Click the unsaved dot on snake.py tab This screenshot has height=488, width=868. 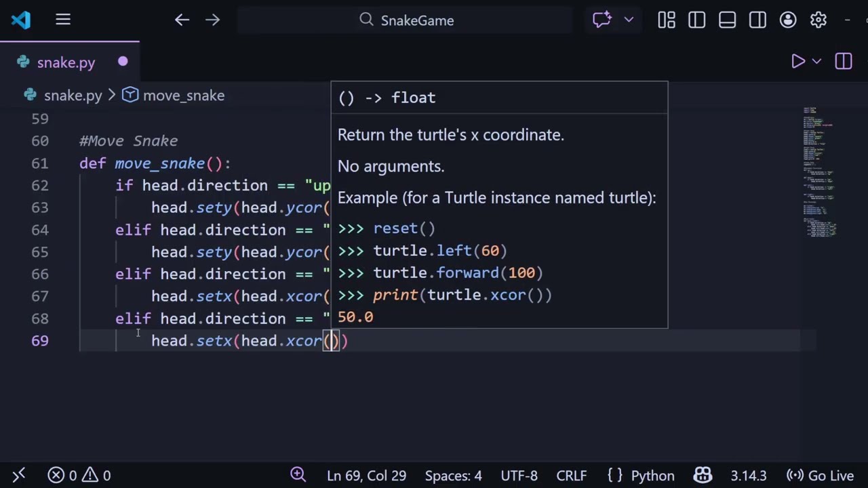coord(123,62)
